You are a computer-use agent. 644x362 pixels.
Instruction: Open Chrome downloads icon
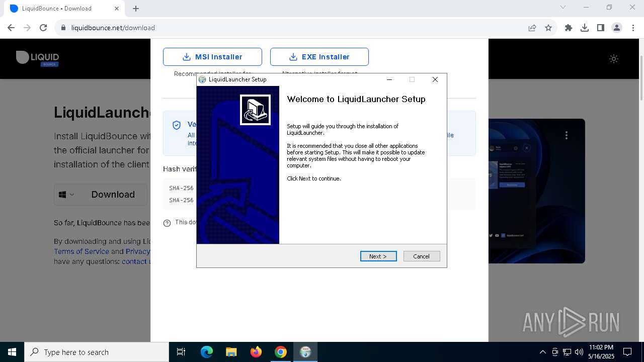tap(585, 28)
